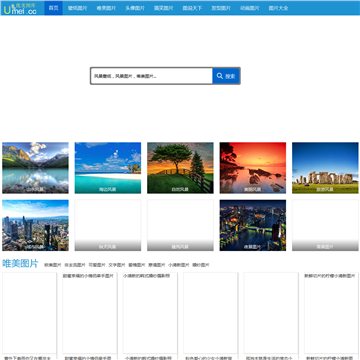The width and height of the screenshot is (360, 360).
Task: Open the 壁纸图片 nav menu item
Action: (x=77, y=8)
